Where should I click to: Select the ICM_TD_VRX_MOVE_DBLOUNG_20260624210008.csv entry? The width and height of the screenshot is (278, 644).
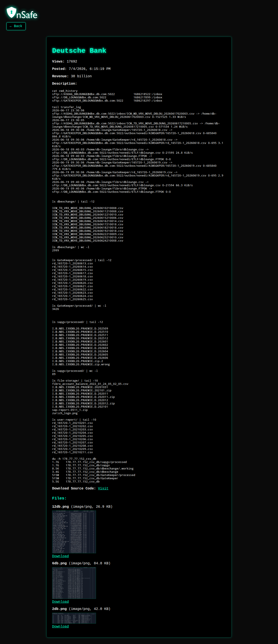coord(88,240)
